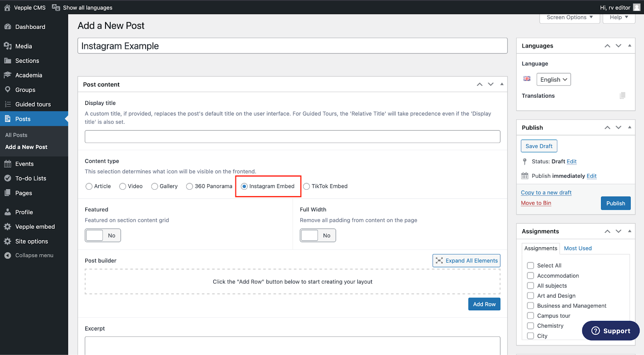Click the Sections folder icon
The height and width of the screenshot is (355, 644).
8,61
